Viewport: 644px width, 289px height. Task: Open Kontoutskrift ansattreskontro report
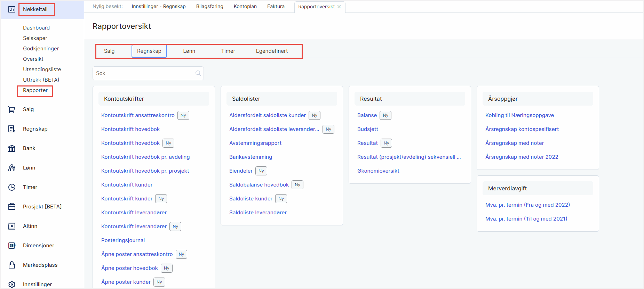(x=138, y=115)
